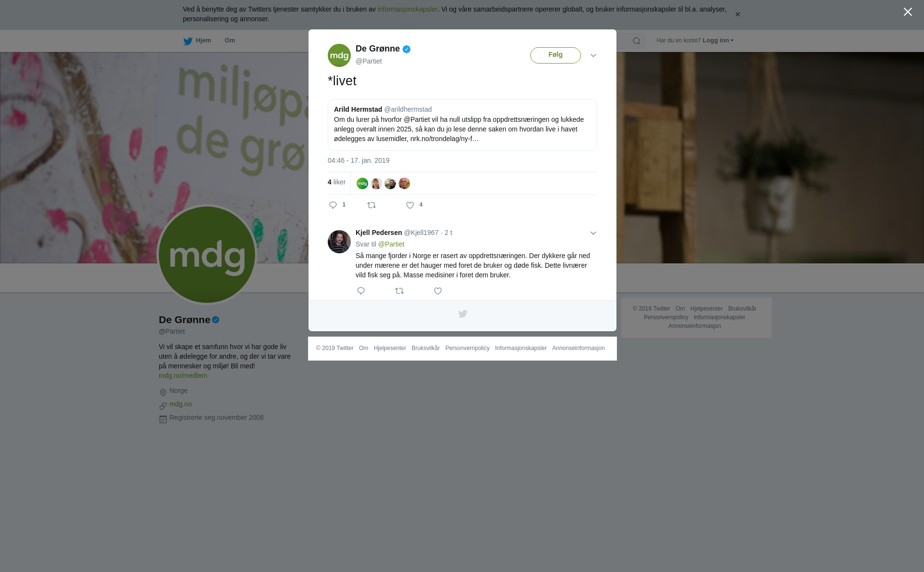The image size is (924, 572).
Task: Visit the mdg.no/medlem link
Action: tap(183, 376)
